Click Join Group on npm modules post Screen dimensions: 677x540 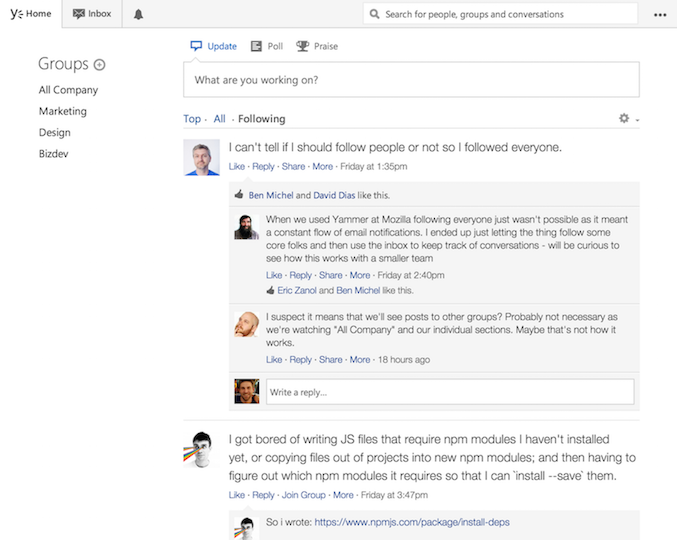click(304, 495)
